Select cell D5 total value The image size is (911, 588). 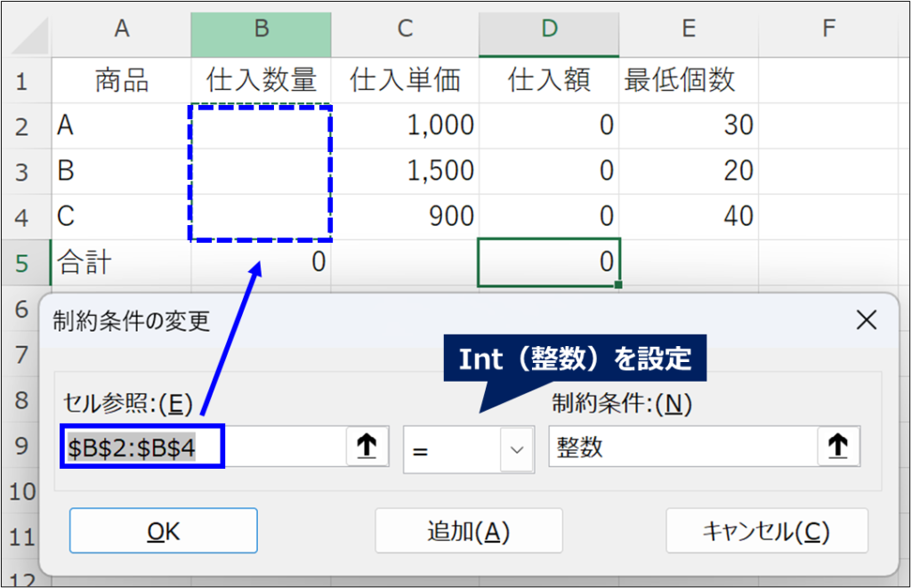click(x=548, y=262)
